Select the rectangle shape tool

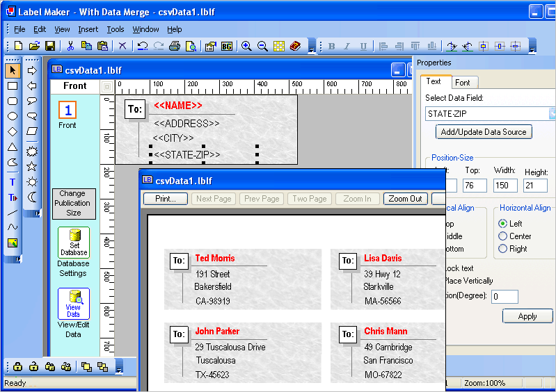point(12,85)
